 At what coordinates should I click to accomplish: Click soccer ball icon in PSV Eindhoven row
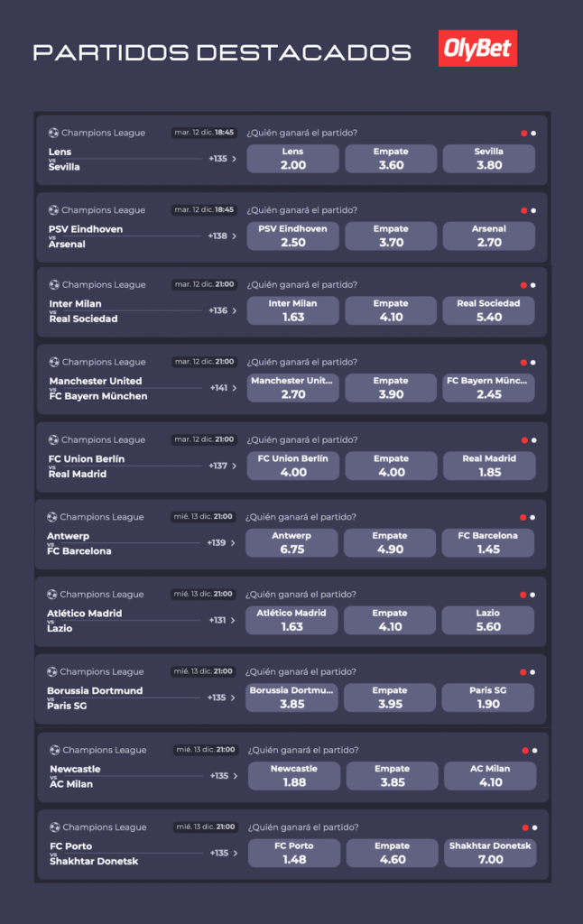point(53,210)
